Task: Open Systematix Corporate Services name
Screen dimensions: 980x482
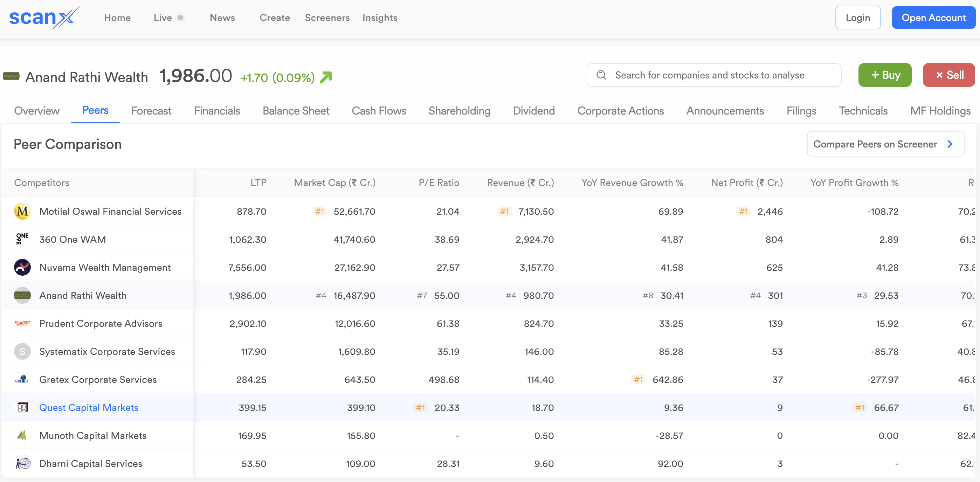Action: 107,351
